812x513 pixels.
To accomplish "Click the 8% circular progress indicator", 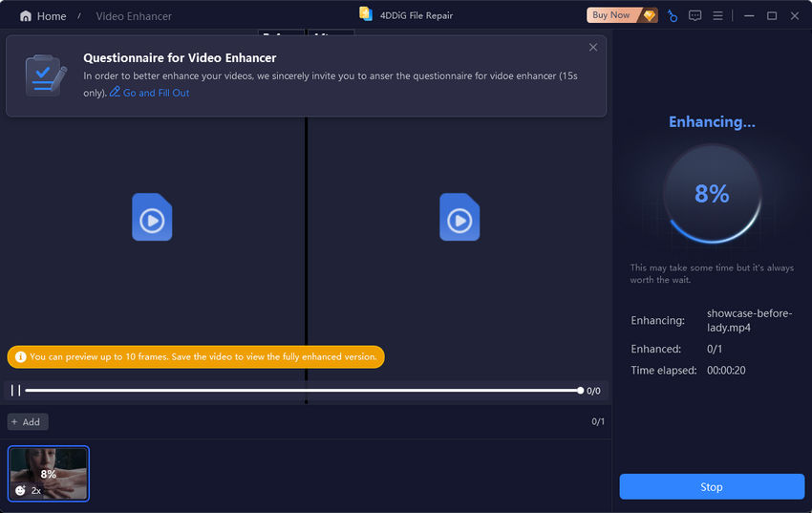I will coord(712,194).
